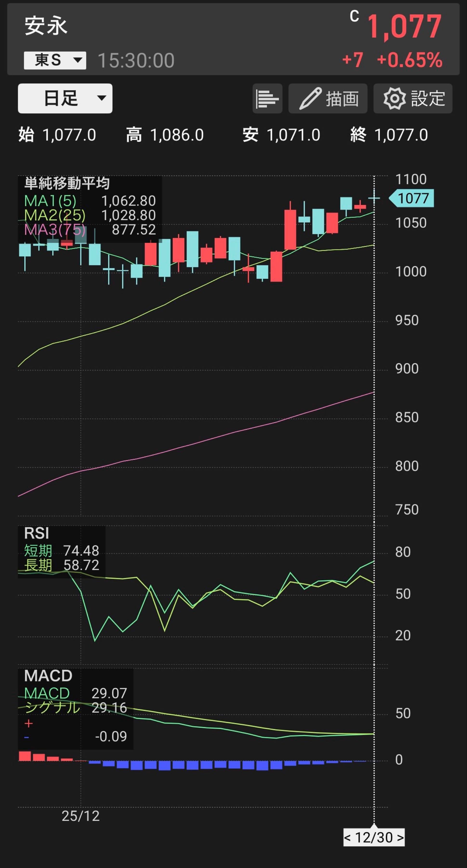
Task: Tap the 安永 stock name header
Action: coord(46,26)
